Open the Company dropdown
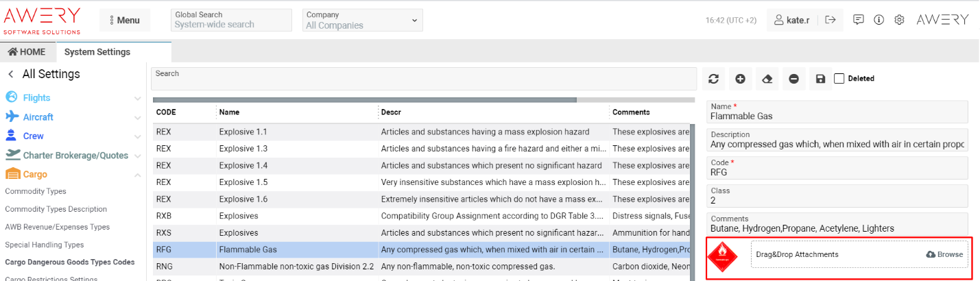This screenshot has height=281, width=980. pos(362,20)
